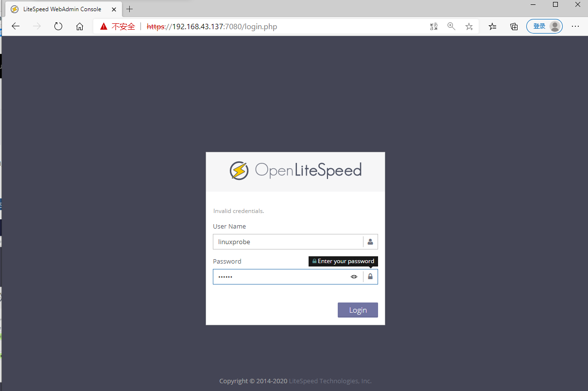Image resolution: width=588 pixels, height=391 pixels.
Task: Click the lock icon in the Password field
Action: coord(370,277)
